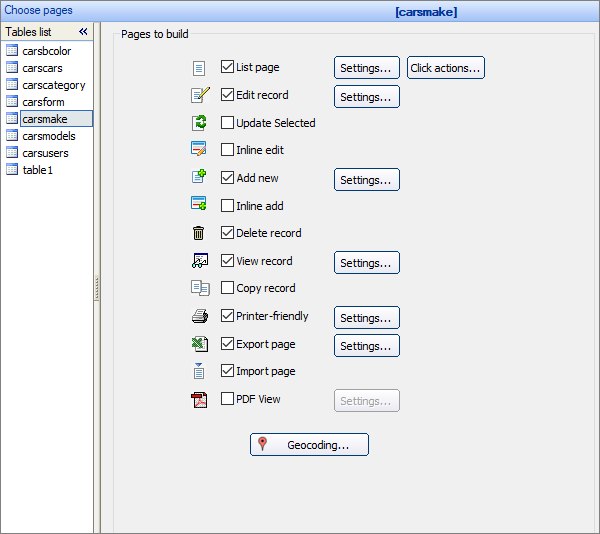The height and width of the screenshot is (534, 600).
Task: Click the carsmodels table icon
Action: coord(12,135)
